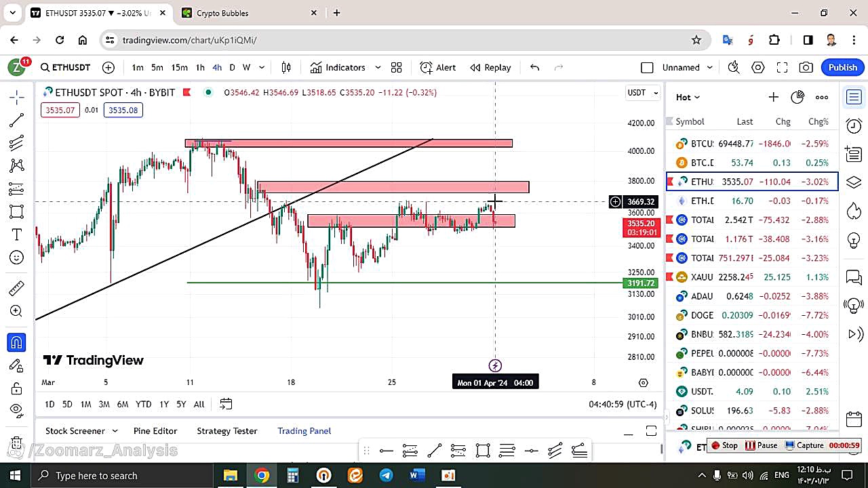Open the Indicators dialog

click(338, 67)
